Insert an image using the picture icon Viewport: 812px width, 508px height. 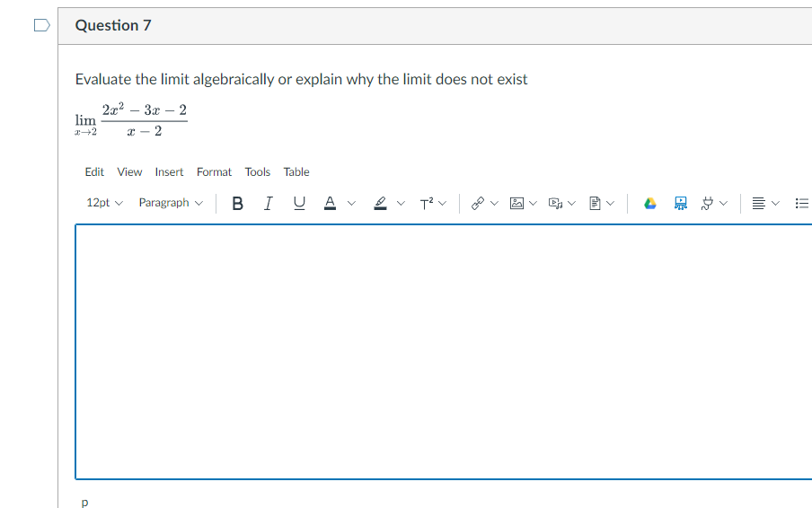[516, 204]
